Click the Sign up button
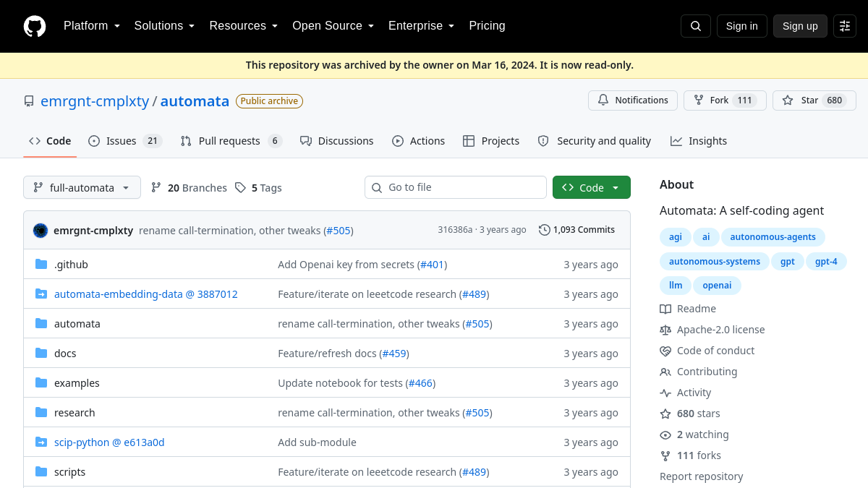The image size is (868, 488). click(x=800, y=26)
